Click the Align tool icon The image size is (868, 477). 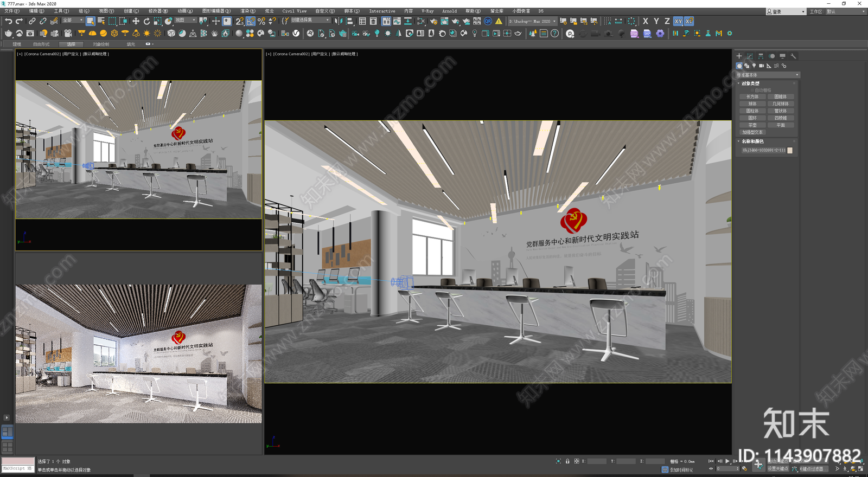[x=349, y=21]
